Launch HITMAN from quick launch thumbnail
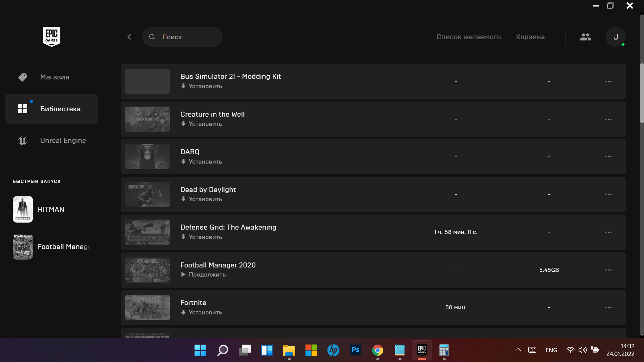Viewport: 644px width, 362px height. click(23, 209)
